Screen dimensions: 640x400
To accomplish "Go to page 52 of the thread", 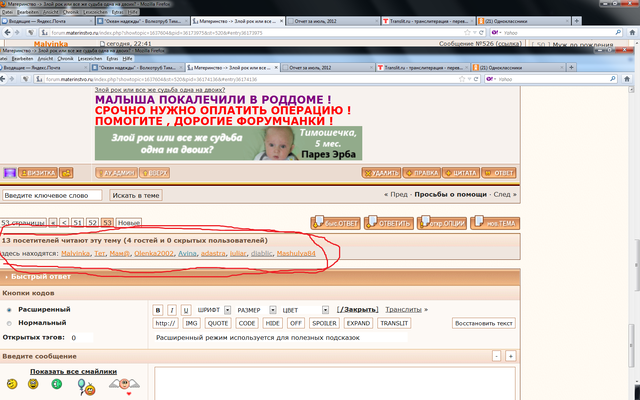I will tap(91, 222).
